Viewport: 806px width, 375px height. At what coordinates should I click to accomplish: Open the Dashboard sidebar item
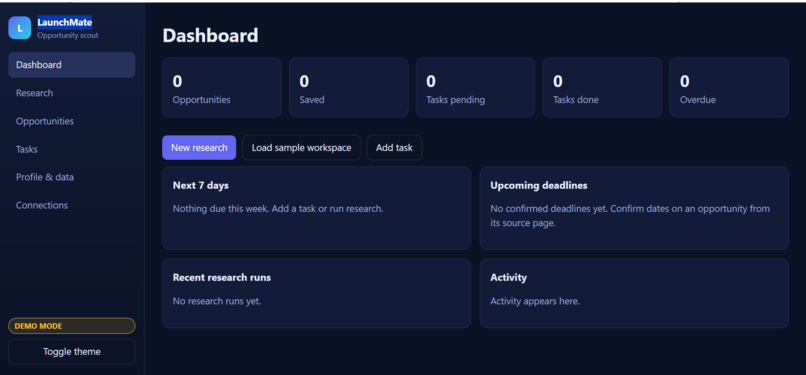[71, 65]
